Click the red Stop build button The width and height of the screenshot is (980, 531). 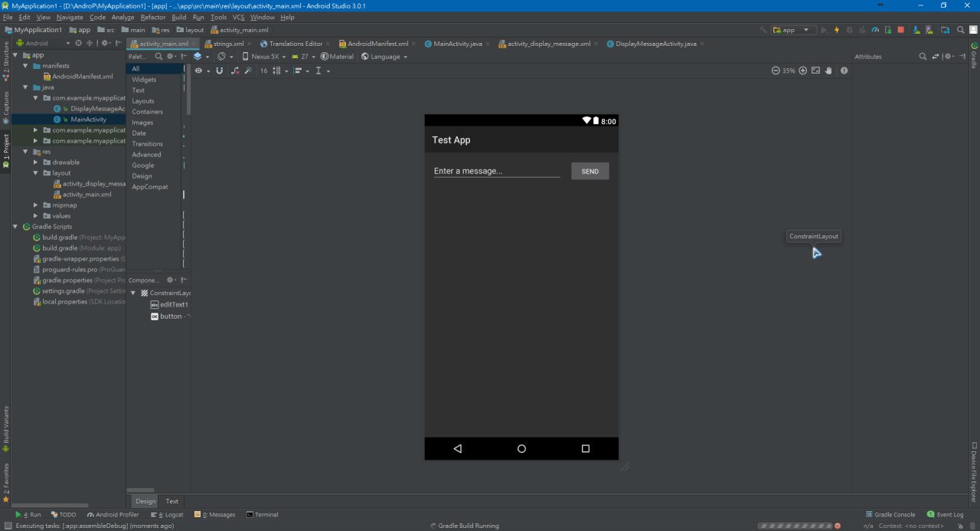[900, 30]
